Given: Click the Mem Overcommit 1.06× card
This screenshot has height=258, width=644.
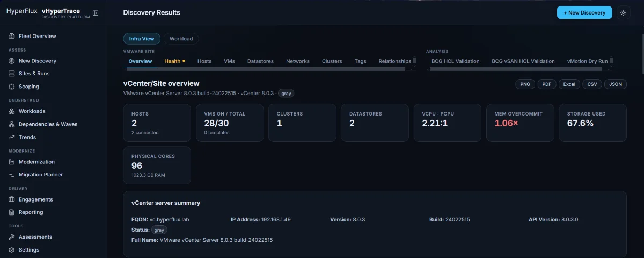Looking at the screenshot, I should (520, 123).
